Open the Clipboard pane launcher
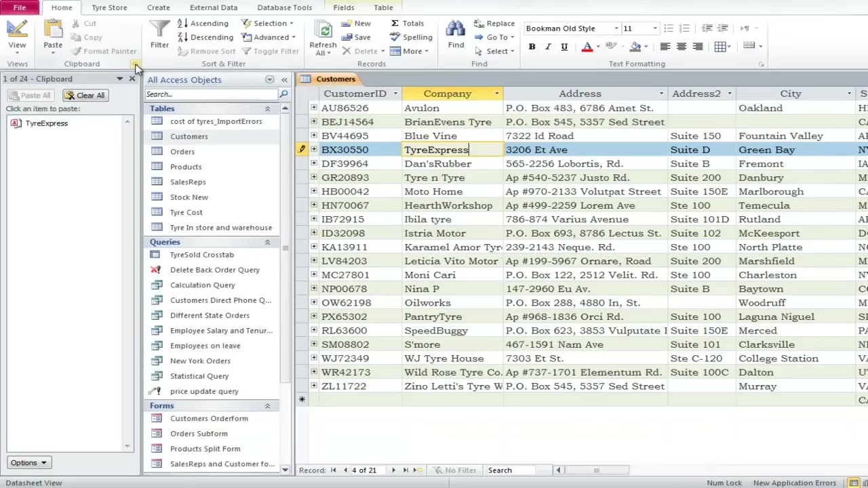The width and height of the screenshot is (868, 488). tap(135, 64)
